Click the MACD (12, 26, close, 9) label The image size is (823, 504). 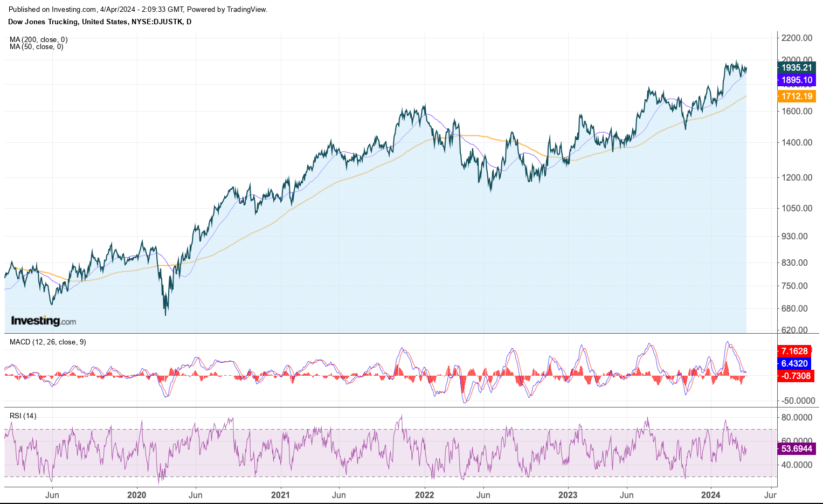click(47, 342)
